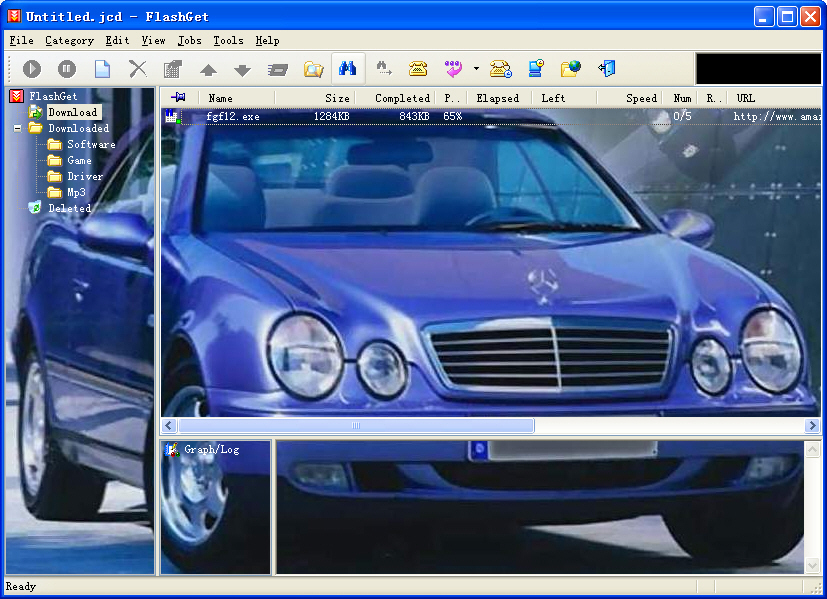Select the Software folder
827x599 pixels.
[91, 144]
